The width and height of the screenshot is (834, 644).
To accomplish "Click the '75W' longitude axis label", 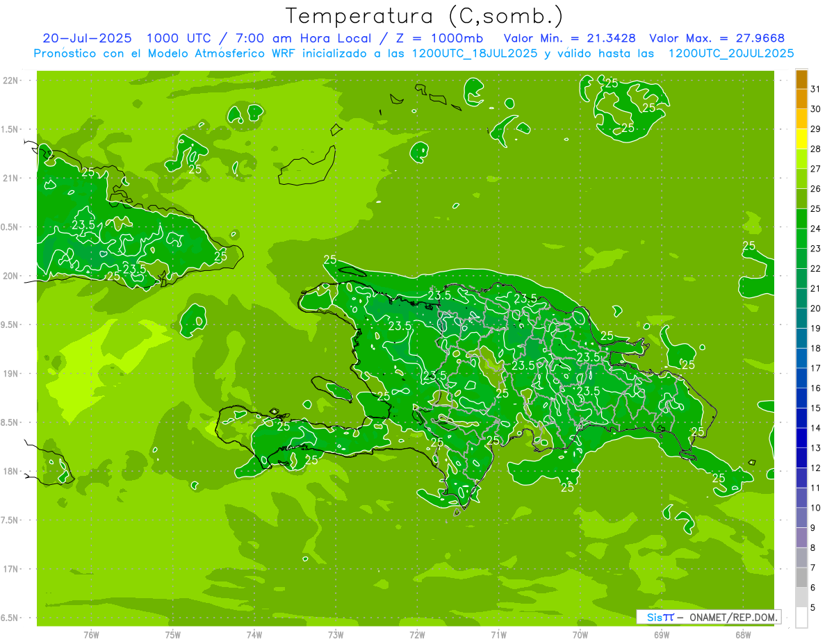I will coord(173,634).
